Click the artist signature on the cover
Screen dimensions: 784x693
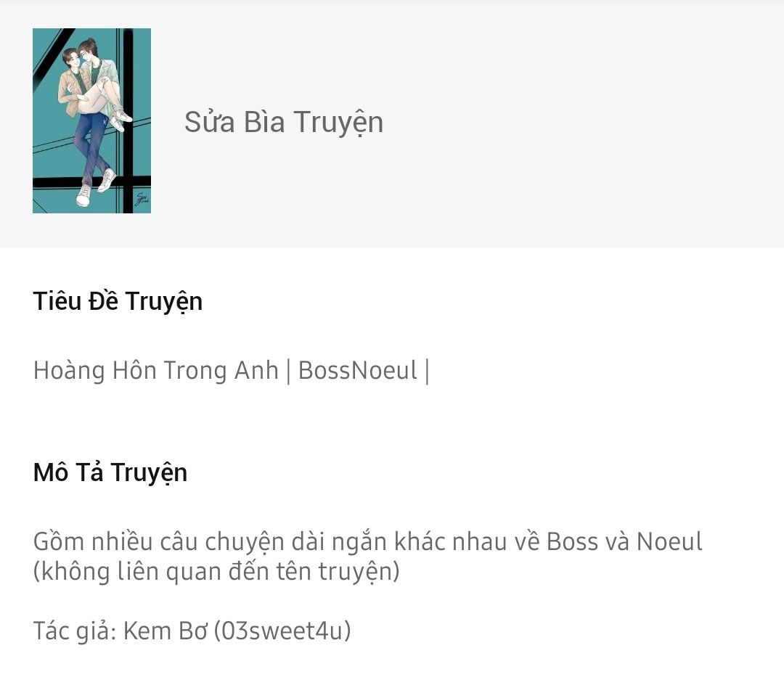click(x=142, y=199)
